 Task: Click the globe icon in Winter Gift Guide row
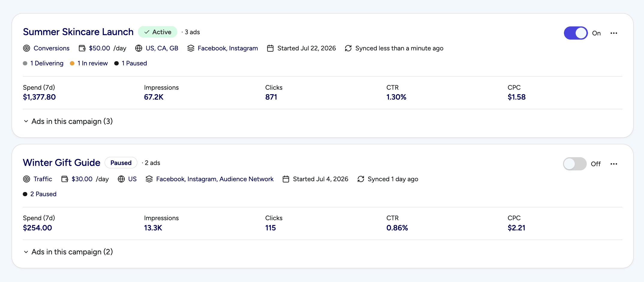point(121,179)
